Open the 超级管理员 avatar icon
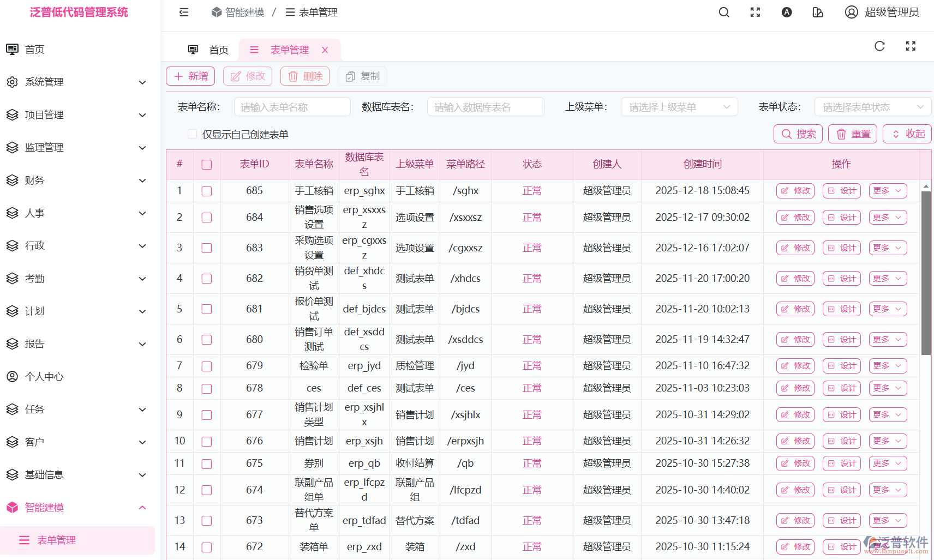 point(851,12)
